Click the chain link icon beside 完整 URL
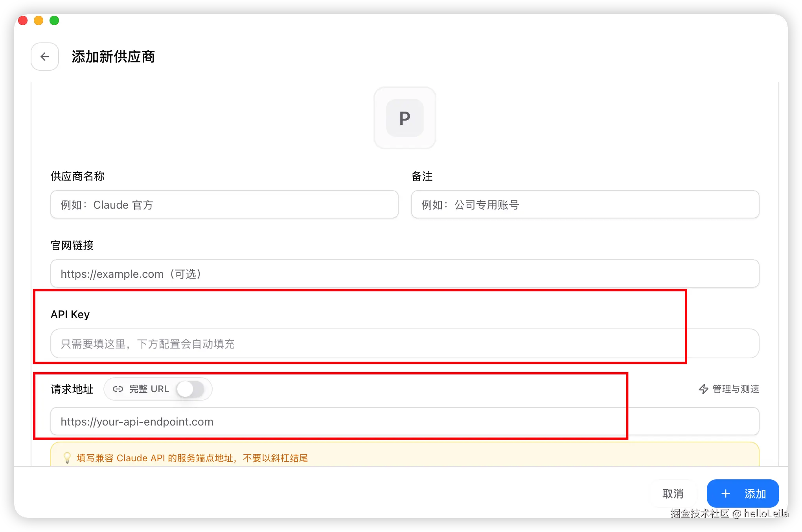The width and height of the screenshot is (802, 532). pos(118,389)
